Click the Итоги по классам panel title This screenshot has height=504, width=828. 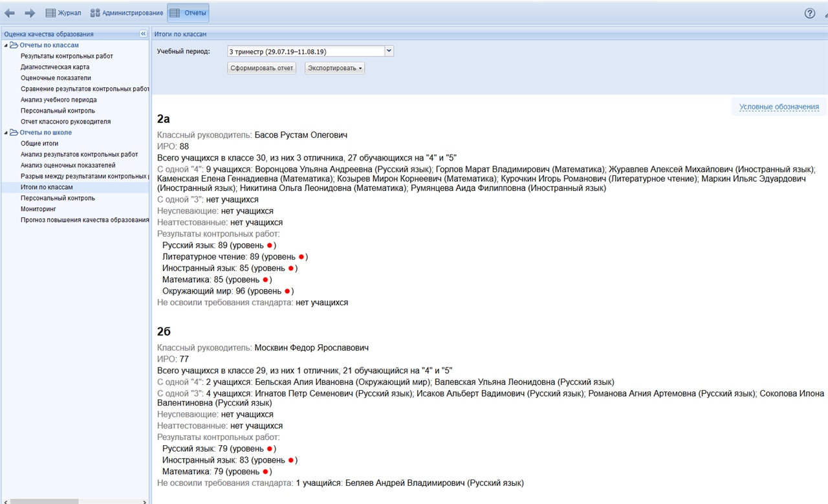coord(180,34)
